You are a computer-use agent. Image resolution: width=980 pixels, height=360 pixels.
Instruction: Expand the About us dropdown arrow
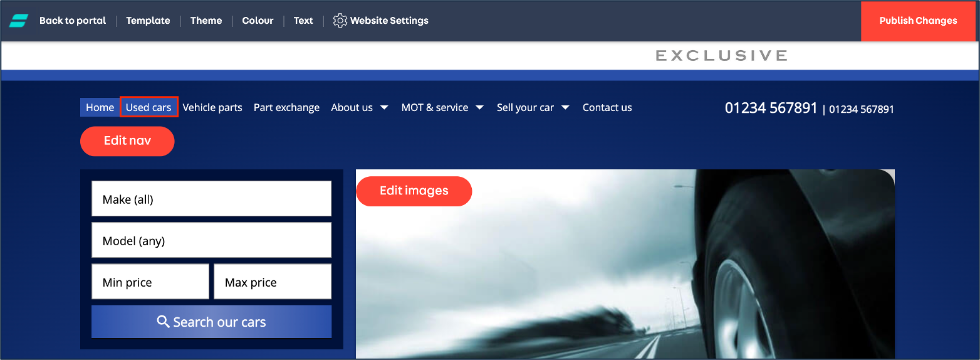[384, 107]
